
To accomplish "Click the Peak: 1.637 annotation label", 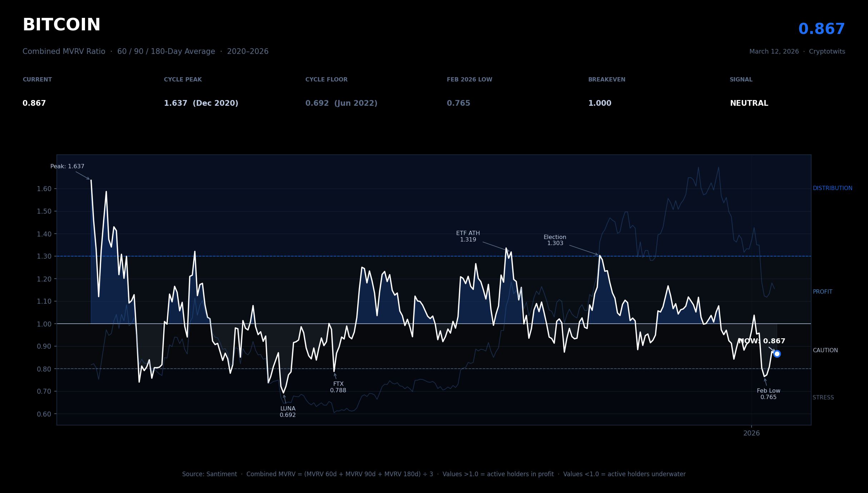I will (67, 166).
